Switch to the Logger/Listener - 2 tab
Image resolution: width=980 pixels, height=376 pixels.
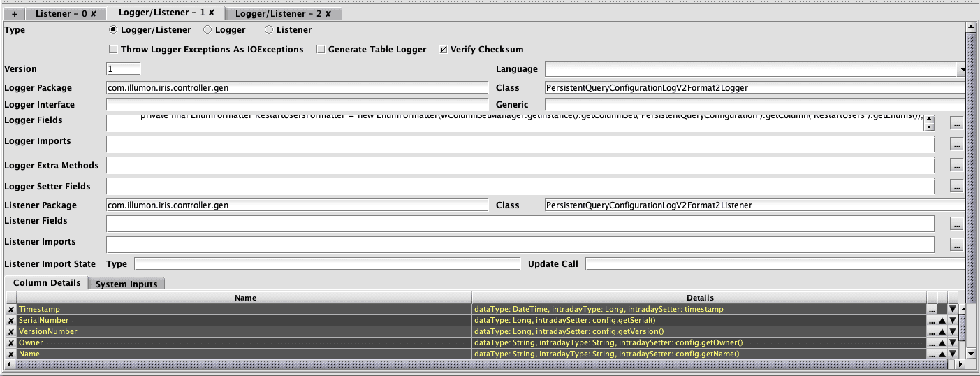click(x=283, y=14)
